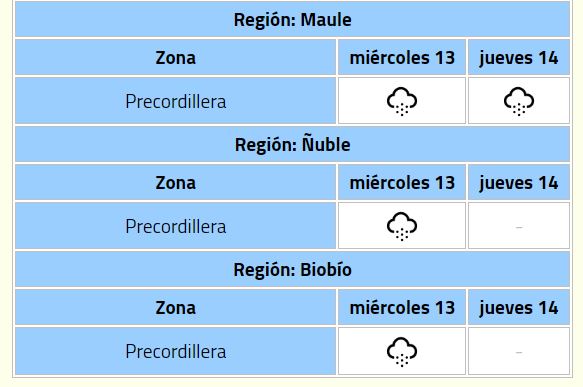Select Precordillera zone cell in Ñuble
Screen dimensions: 583x387
[x=175, y=226]
